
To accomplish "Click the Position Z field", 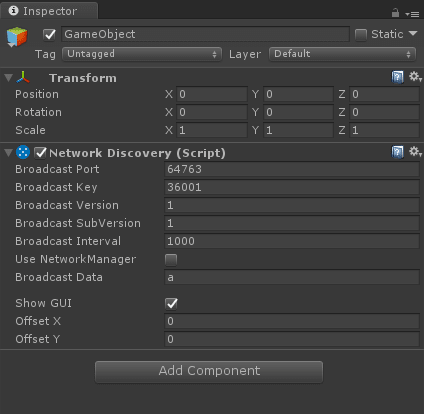I will (385, 94).
